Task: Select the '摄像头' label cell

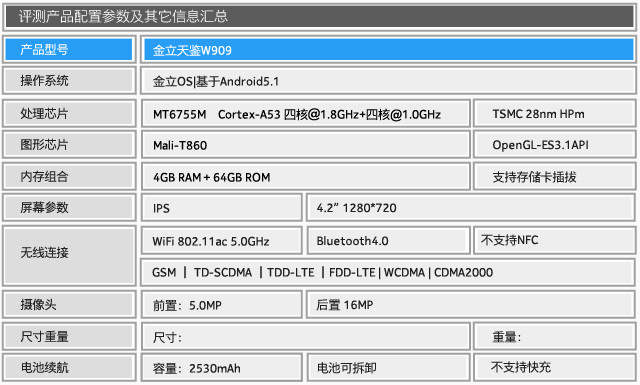Action: pyautogui.click(x=69, y=304)
